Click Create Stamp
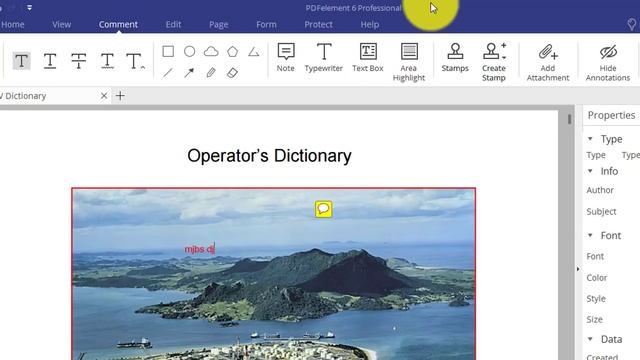The height and width of the screenshot is (360, 640). pos(494,62)
